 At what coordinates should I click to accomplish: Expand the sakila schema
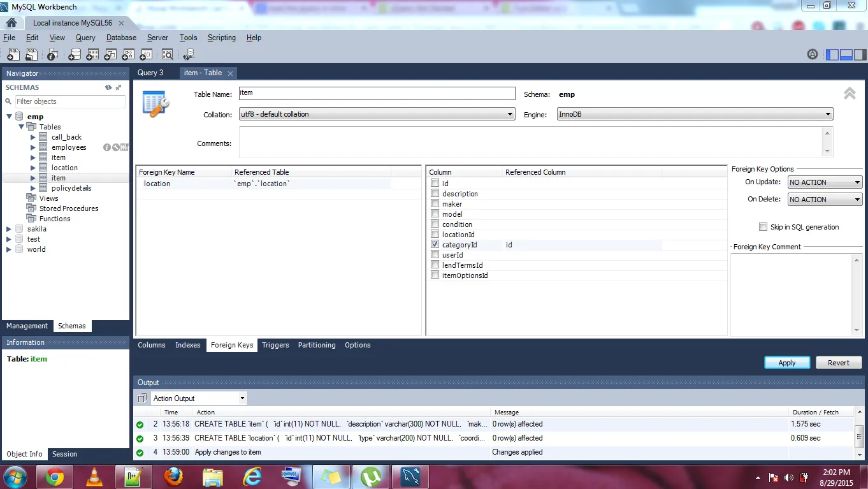click(x=9, y=229)
